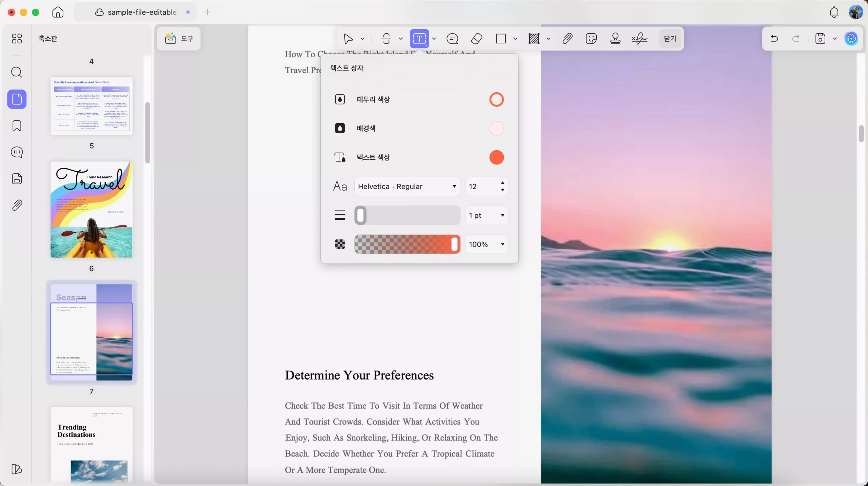Click the 텍스트 상자 popup title
The width and height of the screenshot is (868, 486).
(347, 68)
